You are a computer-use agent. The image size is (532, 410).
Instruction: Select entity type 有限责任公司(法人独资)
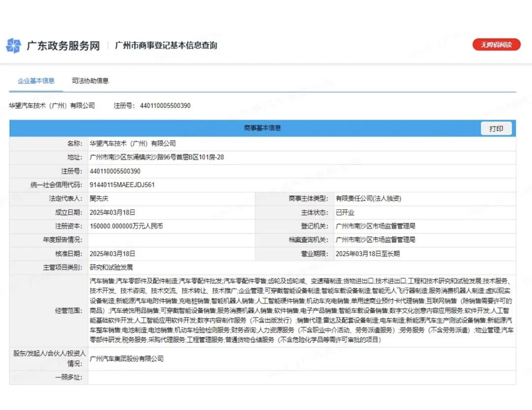coord(368,199)
